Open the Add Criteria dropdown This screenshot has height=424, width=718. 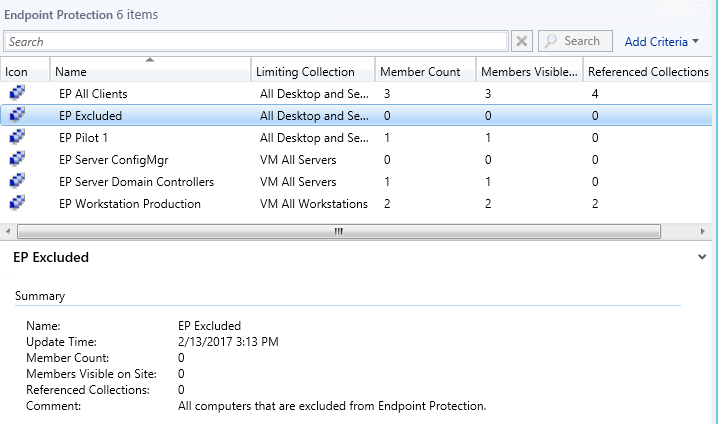coord(661,42)
